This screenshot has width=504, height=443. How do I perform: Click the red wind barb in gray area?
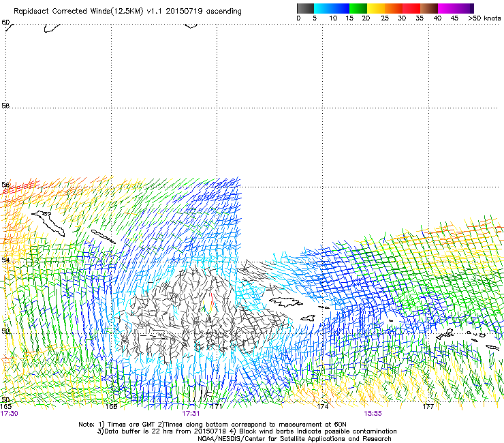[212, 301]
